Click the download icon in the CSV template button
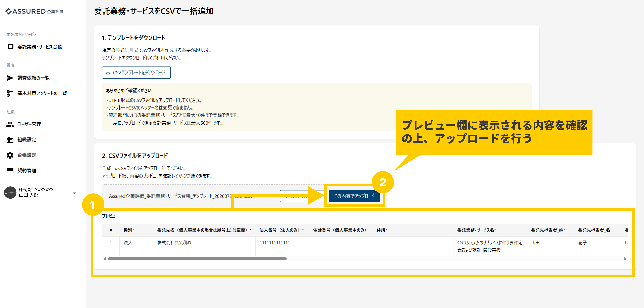 (108, 73)
